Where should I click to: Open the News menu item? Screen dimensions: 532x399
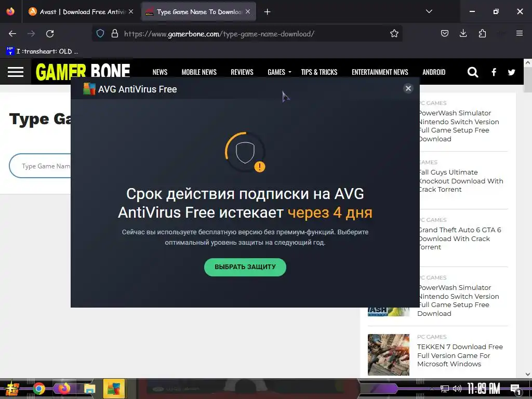click(x=160, y=72)
